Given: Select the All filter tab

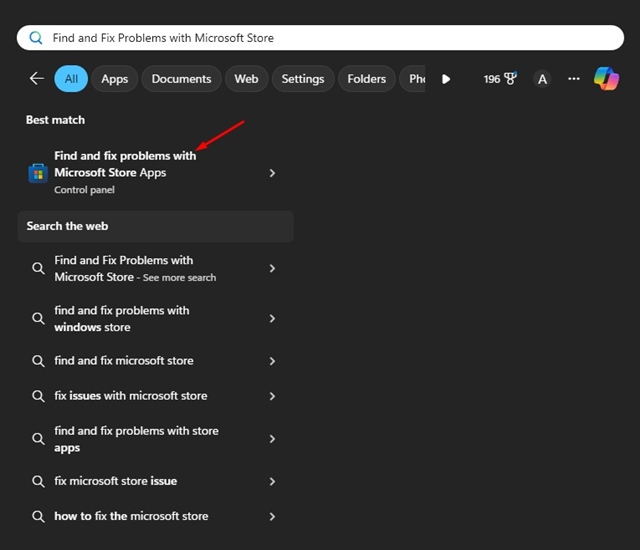Looking at the screenshot, I should (71, 79).
